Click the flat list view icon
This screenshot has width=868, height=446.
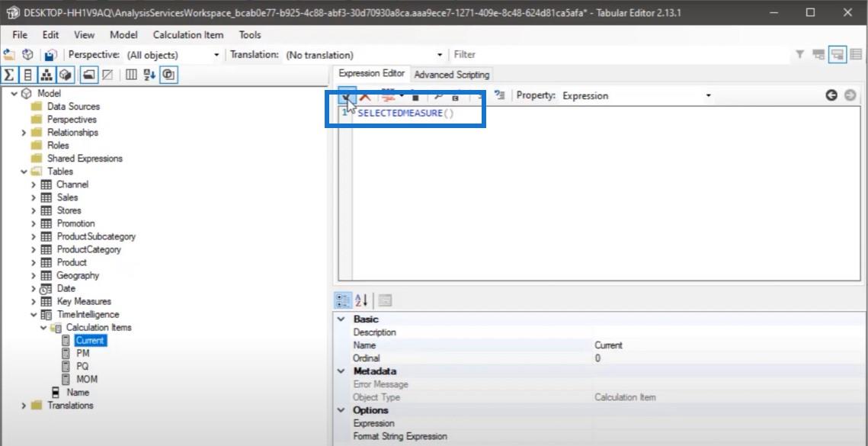click(x=856, y=54)
